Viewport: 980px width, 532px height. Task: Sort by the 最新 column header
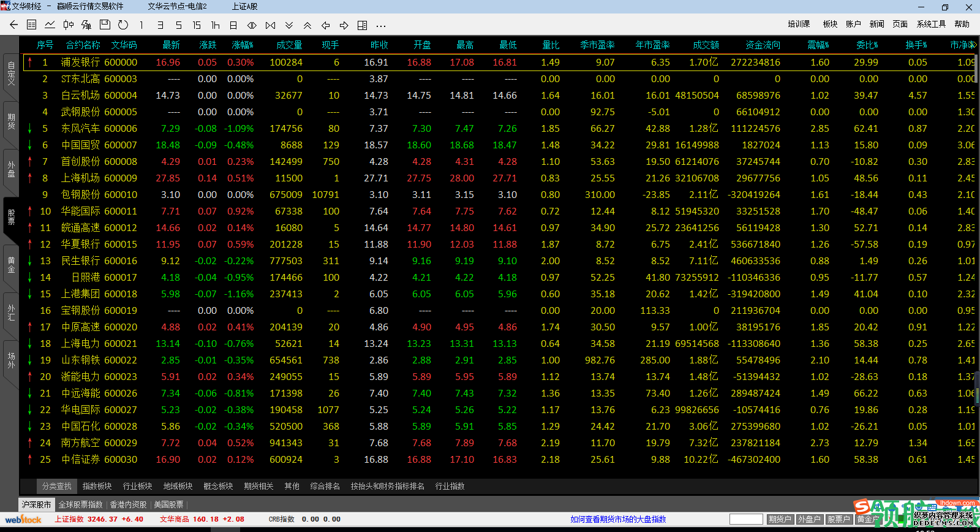[x=171, y=45]
